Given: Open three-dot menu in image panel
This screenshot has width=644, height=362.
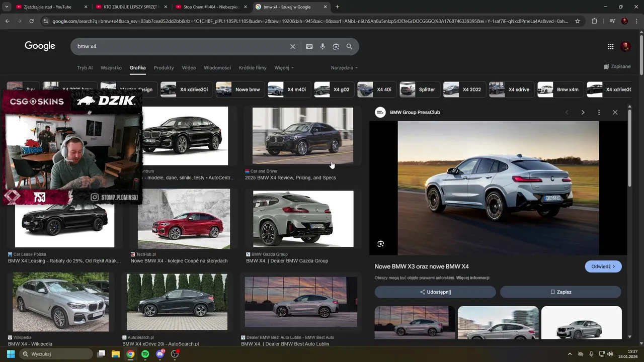Looking at the screenshot, I should 599,112.
